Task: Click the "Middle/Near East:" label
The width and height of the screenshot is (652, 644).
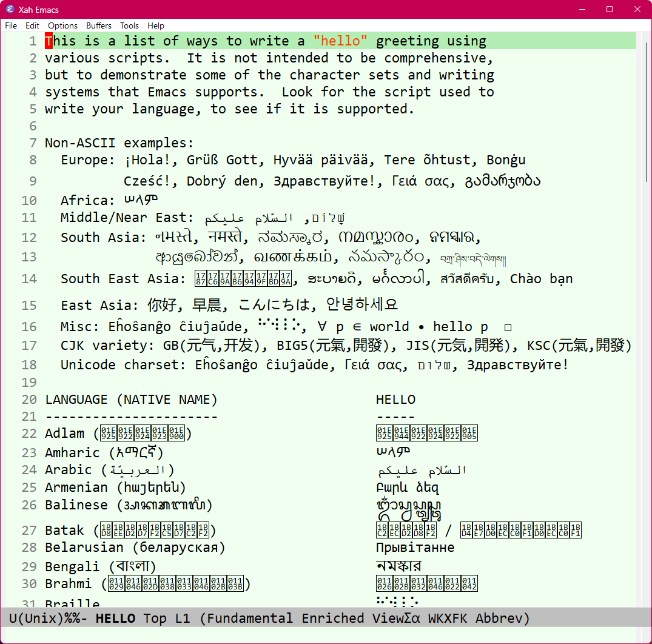Action: click(127, 218)
